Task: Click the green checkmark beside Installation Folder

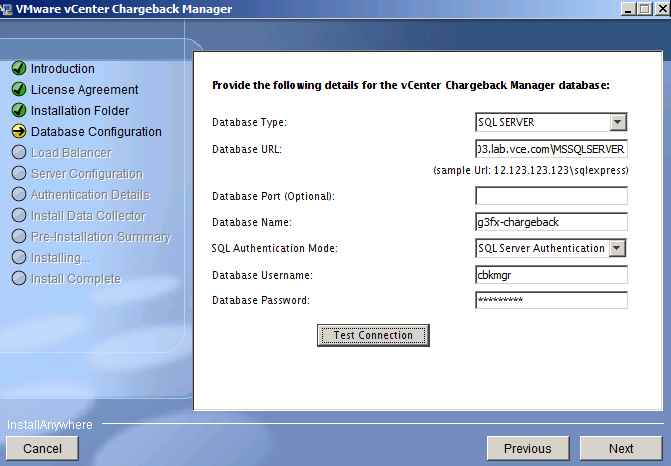Action: pos(19,110)
